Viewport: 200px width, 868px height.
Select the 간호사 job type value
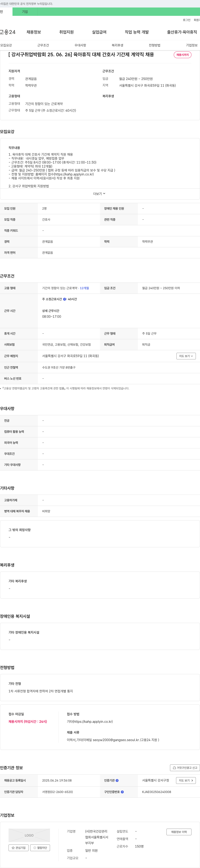[x=46, y=220]
